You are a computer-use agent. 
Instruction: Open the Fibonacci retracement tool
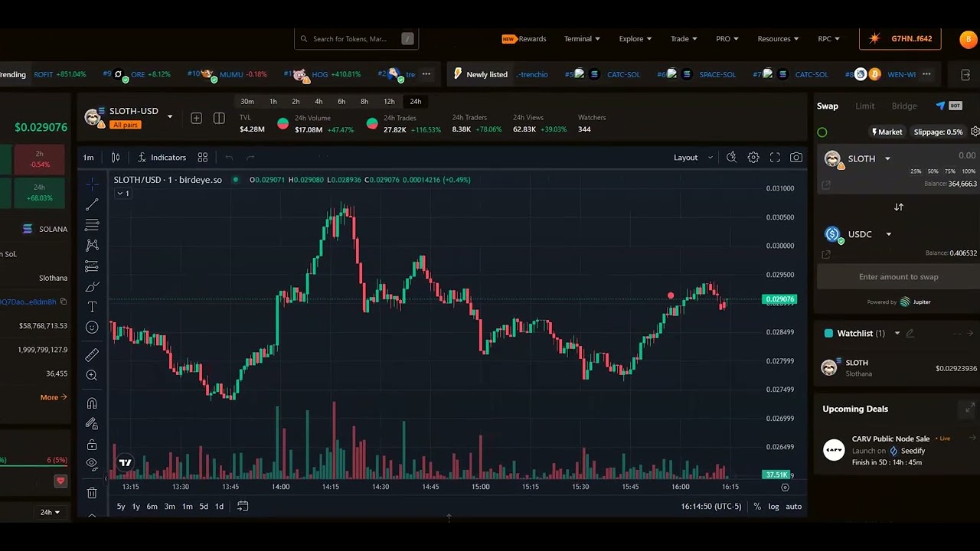(x=92, y=225)
